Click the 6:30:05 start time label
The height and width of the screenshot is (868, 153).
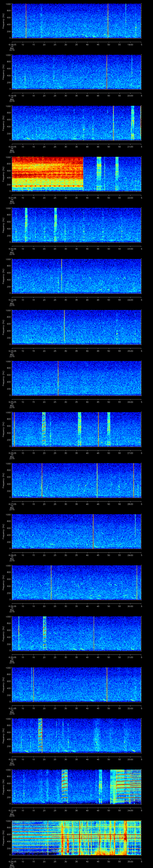click(12, 657)
